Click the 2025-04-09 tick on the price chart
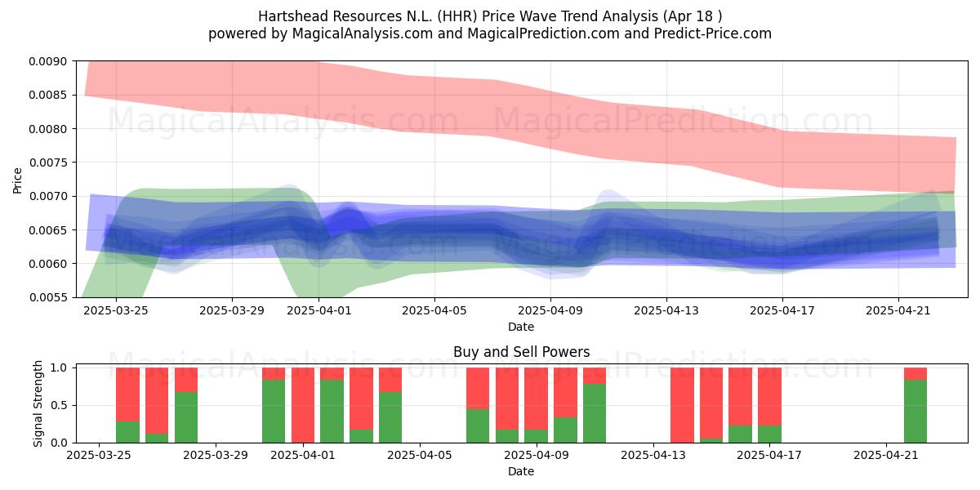The image size is (980, 490). pyautogui.click(x=550, y=311)
